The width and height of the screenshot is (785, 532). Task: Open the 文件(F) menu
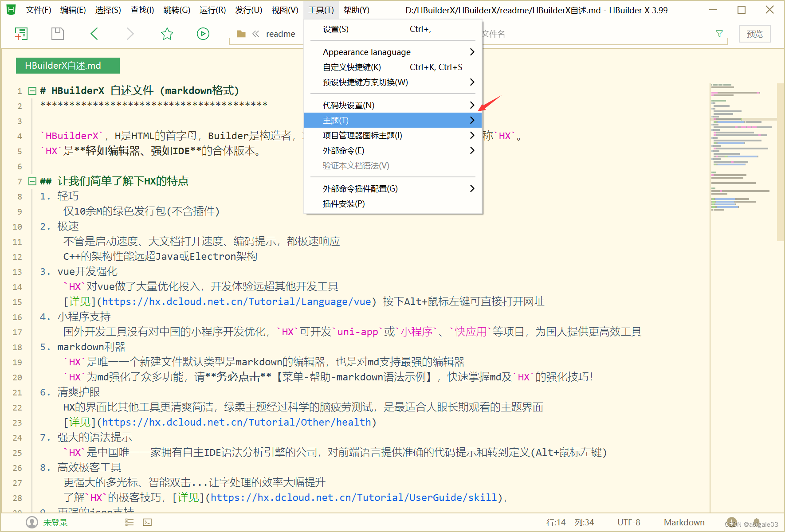(38, 10)
